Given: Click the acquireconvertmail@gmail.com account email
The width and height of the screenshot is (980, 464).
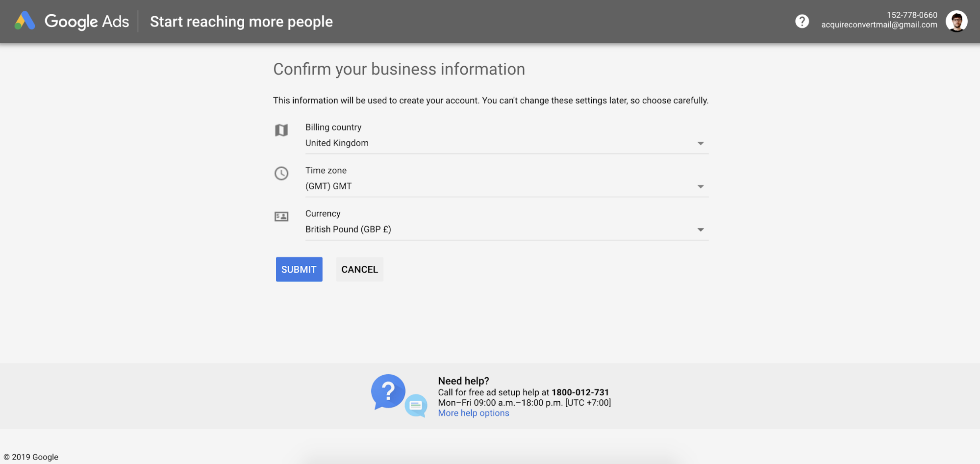Looking at the screenshot, I should tap(879, 25).
